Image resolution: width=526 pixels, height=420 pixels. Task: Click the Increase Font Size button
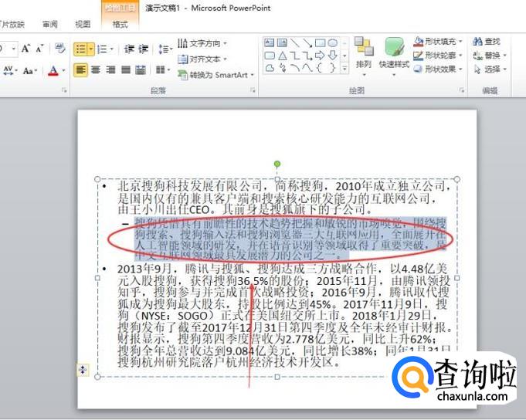[x=25, y=49]
